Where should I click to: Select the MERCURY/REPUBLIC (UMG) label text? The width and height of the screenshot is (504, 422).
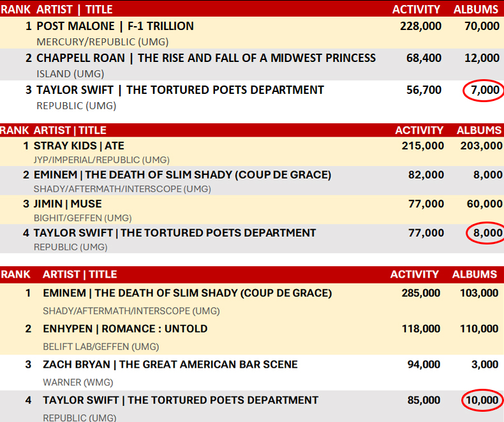pos(103,42)
